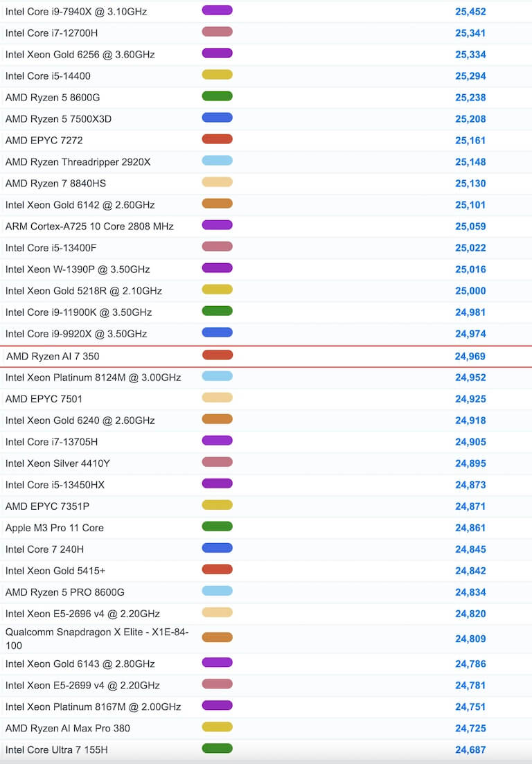This screenshot has width=532, height=764.
Task: Click the purple swatch beside ARM Cortex-A725
Action: [x=218, y=225]
